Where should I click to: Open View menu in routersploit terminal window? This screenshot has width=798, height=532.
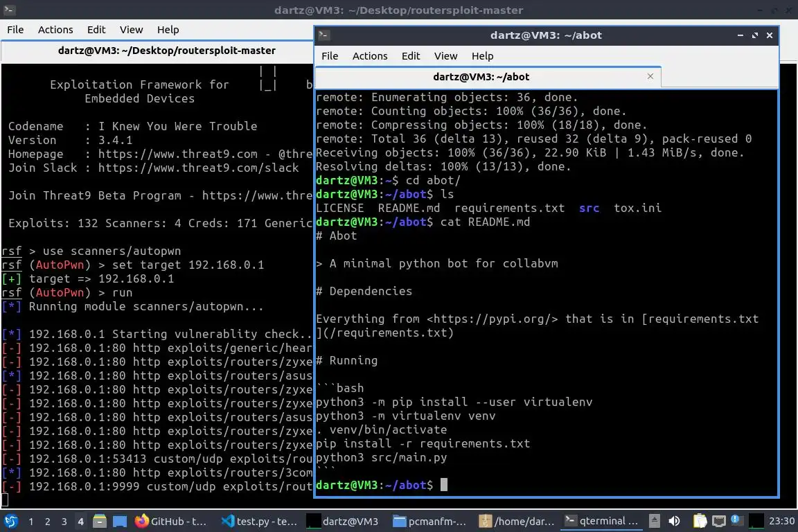click(x=132, y=30)
